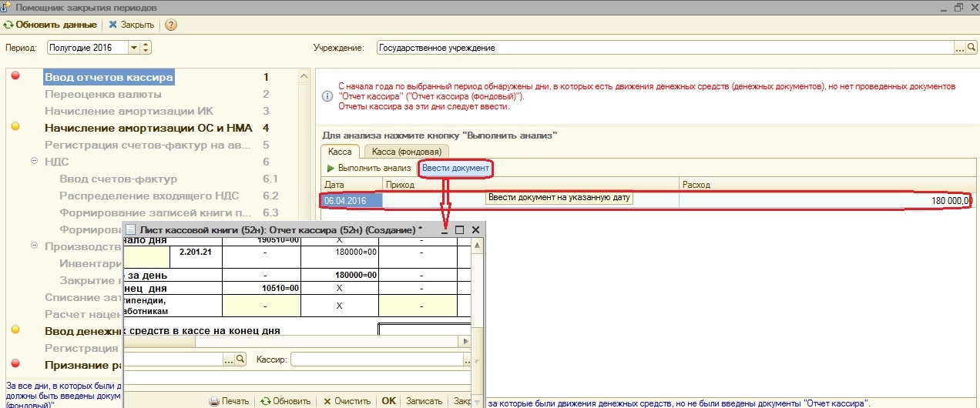Click the Закрыть toolbar button
This screenshot has width=980, height=408.
pos(131,25)
